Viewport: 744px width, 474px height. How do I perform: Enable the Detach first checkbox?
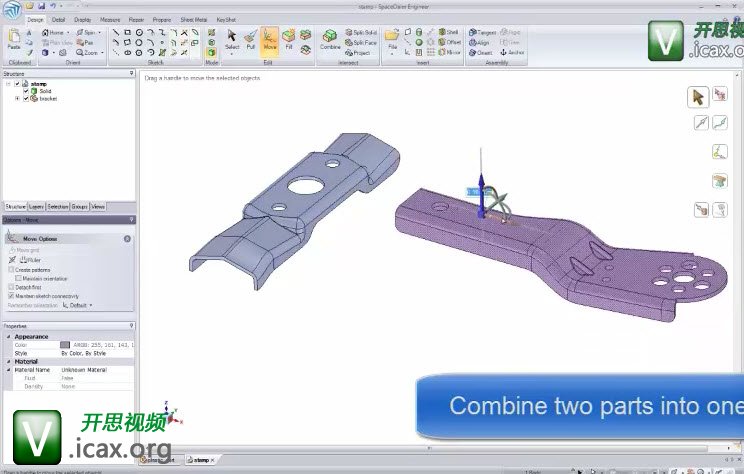click(11, 287)
